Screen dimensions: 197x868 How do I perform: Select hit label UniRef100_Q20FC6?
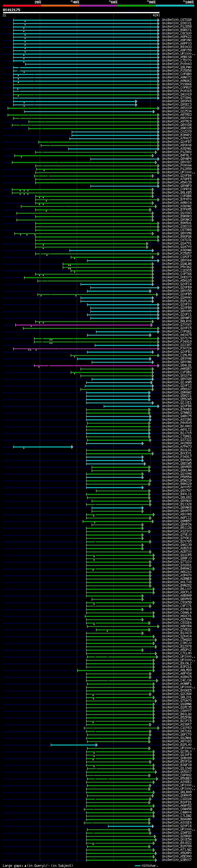177,826
